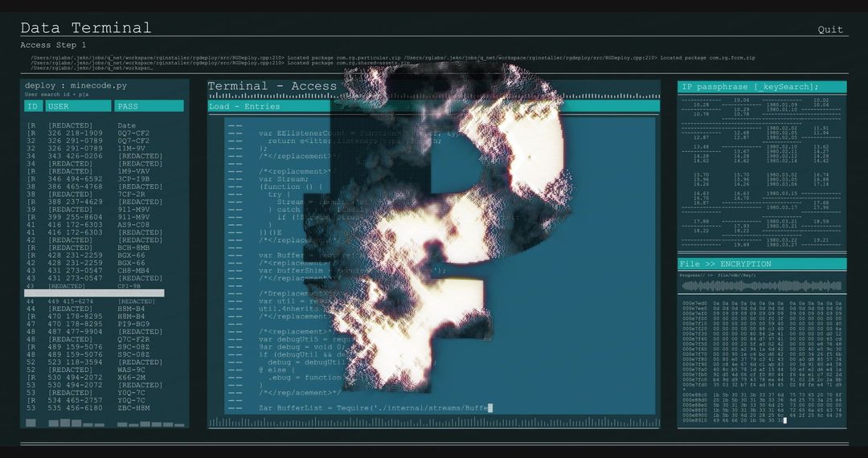
Task: Click user number 346 494-6592
Action: point(75,179)
